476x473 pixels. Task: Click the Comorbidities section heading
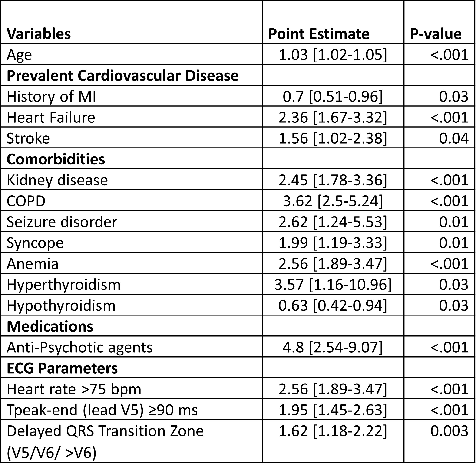(56, 159)
